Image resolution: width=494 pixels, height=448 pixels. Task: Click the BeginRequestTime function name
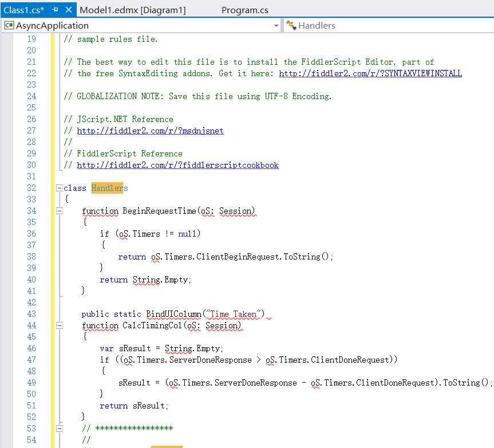click(x=159, y=211)
